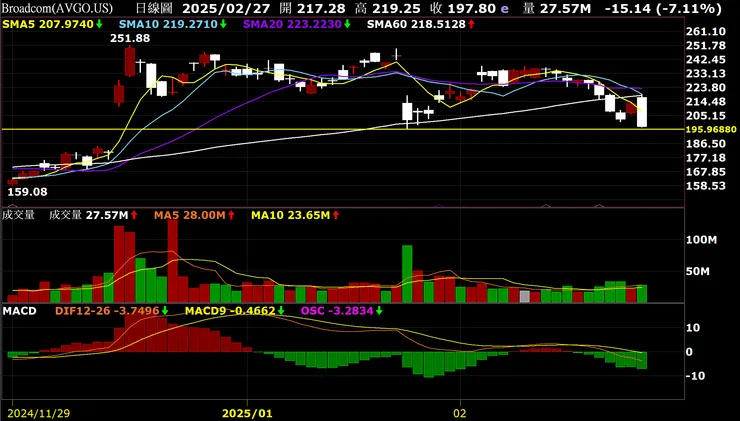Select the MA10 23.65M volume average label
Screen dimensions: 740x421
pyautogui.click(x=290, y=215)
